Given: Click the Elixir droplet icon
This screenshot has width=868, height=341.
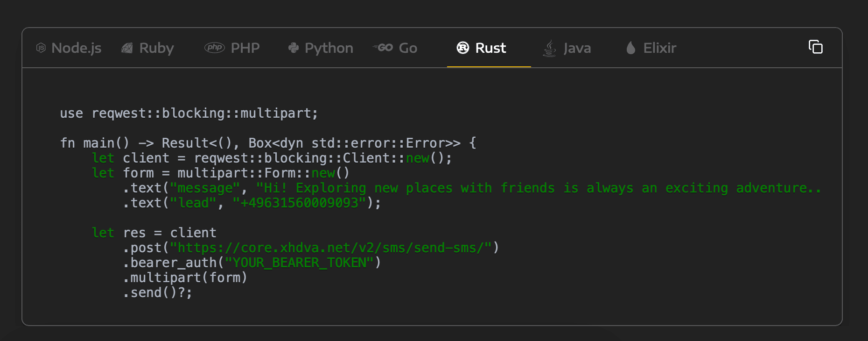Looking at the screenshot, I should click(x=631, y=48).
